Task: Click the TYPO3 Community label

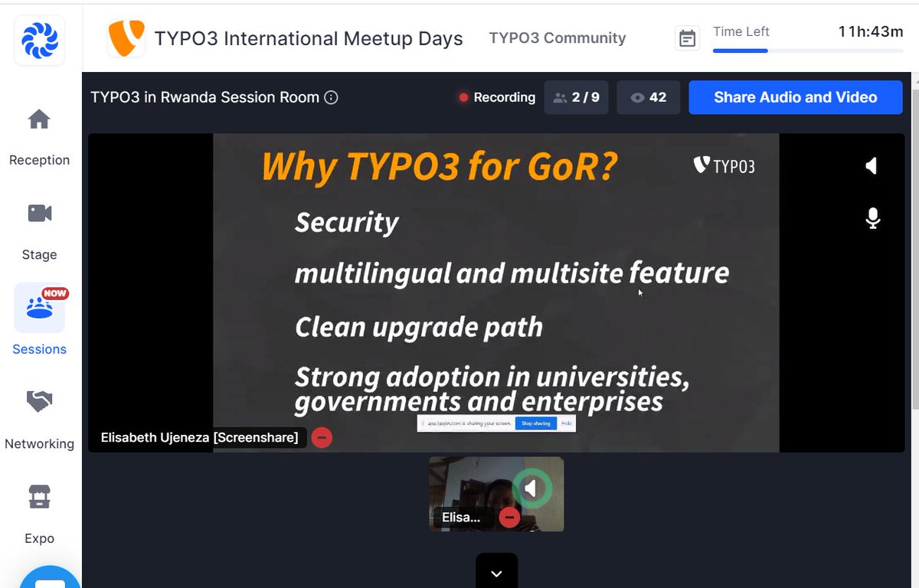Action: [558, 38]
